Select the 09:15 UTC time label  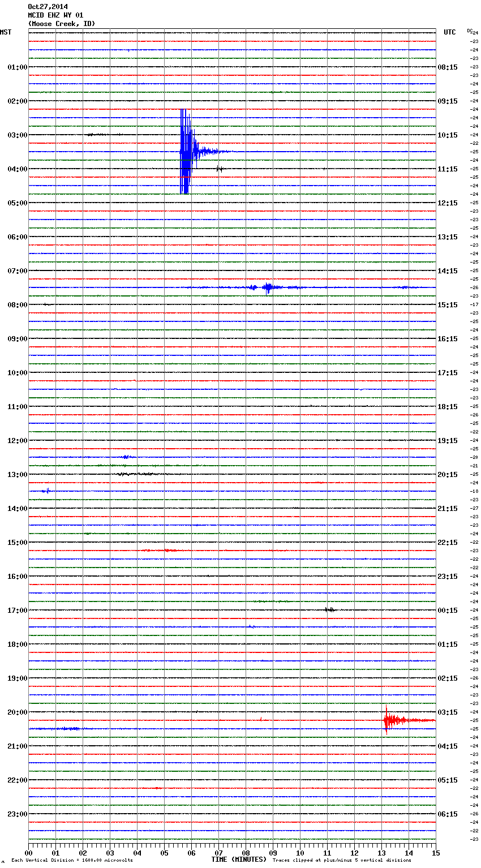click(x=448, y=101)
